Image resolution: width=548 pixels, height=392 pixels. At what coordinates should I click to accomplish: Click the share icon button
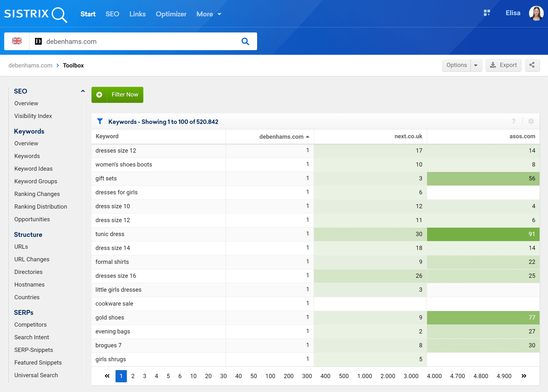tap(532, 65)
